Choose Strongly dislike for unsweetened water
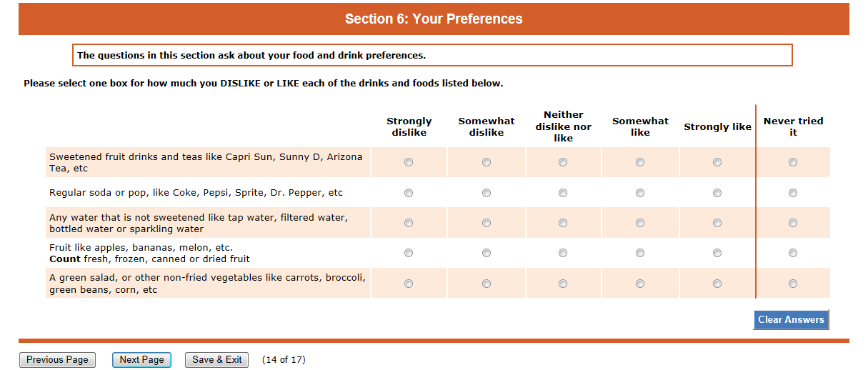The image size is (868, 370). point(409,223)
